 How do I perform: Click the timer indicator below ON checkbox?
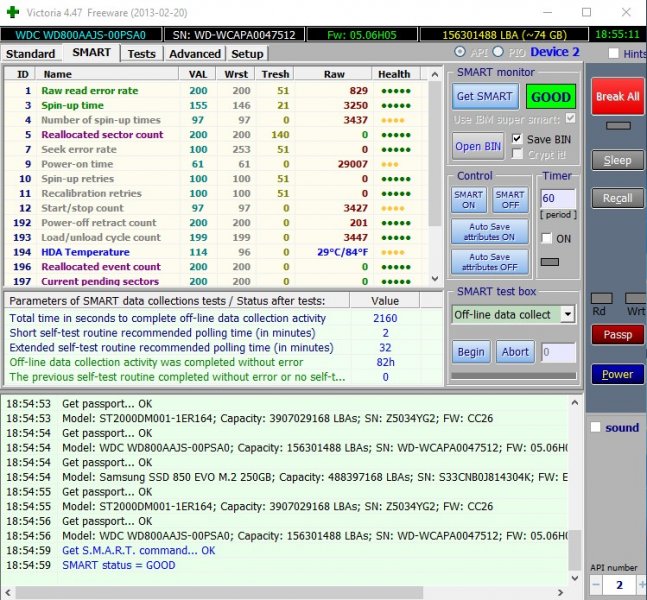[x=550, y=262]
